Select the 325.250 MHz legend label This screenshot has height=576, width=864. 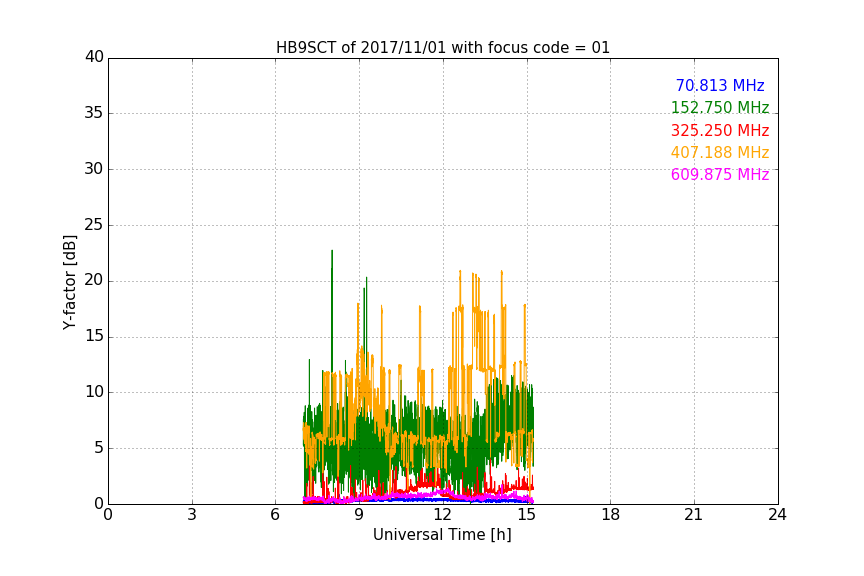(720, 130)
